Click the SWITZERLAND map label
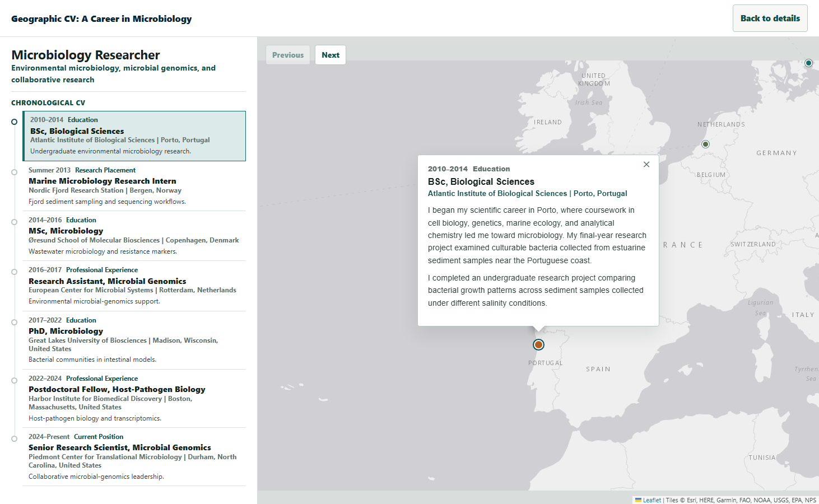 tap(753, 244)
